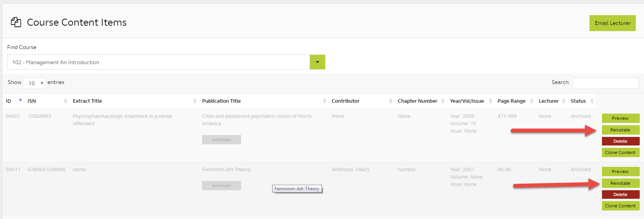Clone Content for item 94511
The height and width of the screenshot is (219, 644).
[620, 206]
